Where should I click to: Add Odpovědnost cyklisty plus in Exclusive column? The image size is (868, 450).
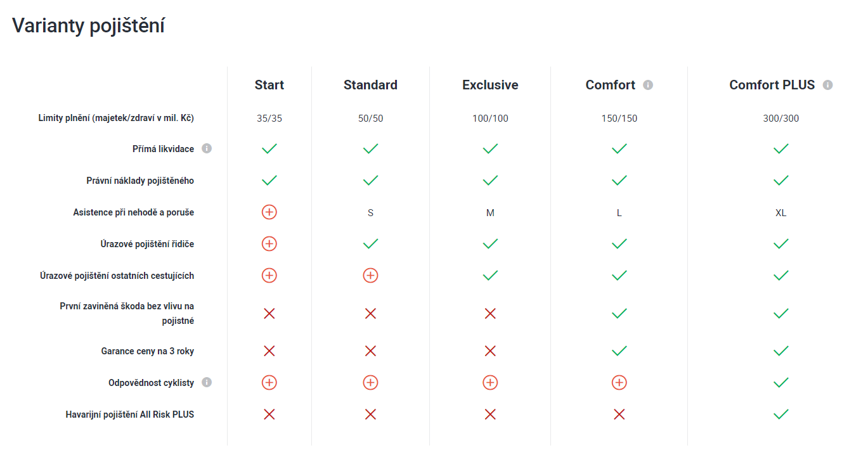coord(490,382)
